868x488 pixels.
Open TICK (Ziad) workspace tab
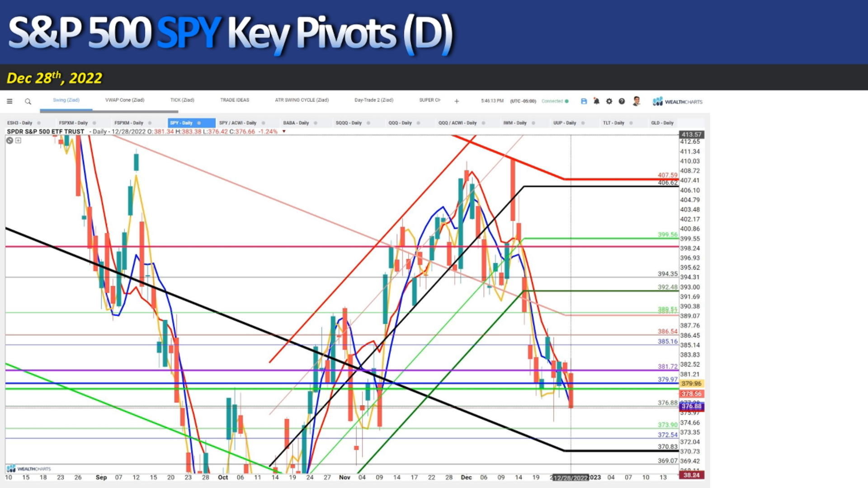(x=182, y=100)
